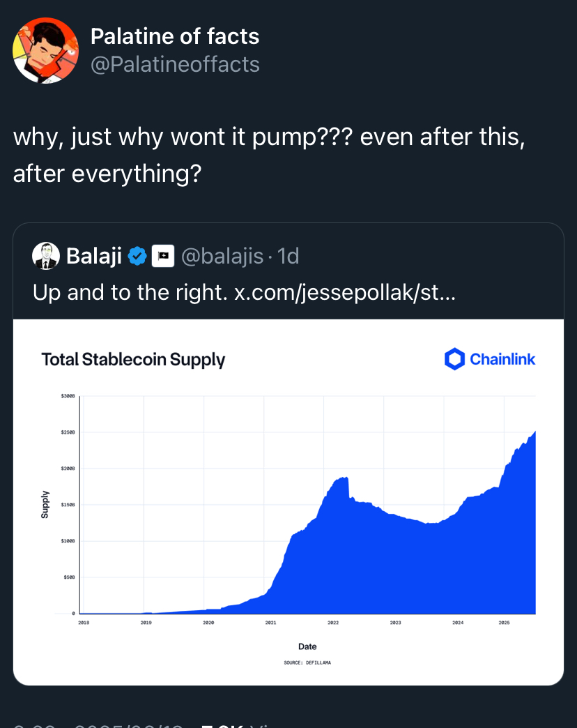The width and height of the screenshot is (577, 728).
Task: Open Palatine of facts profile avatar
Action: [x=45, y=51]
